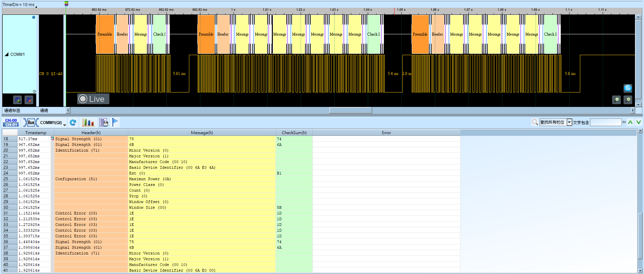Image resolution: width=644 pixels, height=274 pixels.
Task: Click the Header(h) column header
Action: point(91,133)
